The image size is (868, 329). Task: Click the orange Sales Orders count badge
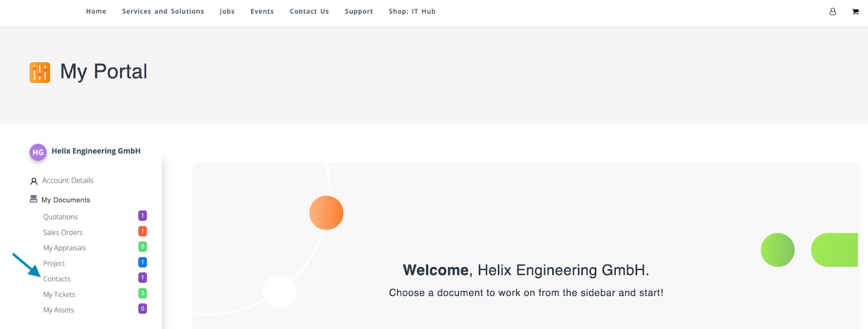pyautogui.click(x=143, y=231)
